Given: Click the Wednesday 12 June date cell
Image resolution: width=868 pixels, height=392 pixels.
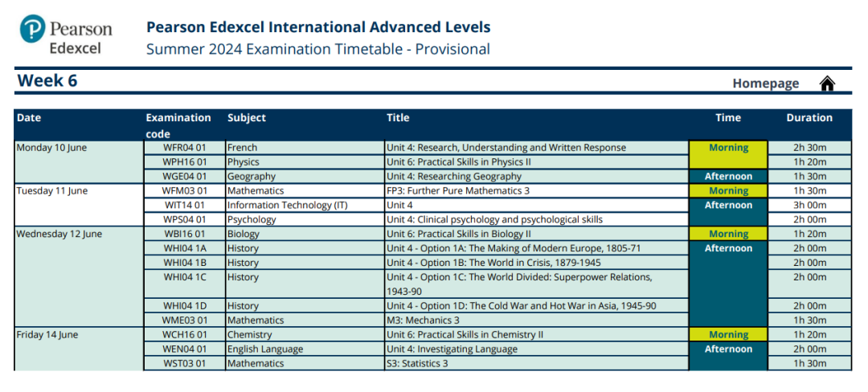Looking at the screenshot, I should click(x=79, y=276).
